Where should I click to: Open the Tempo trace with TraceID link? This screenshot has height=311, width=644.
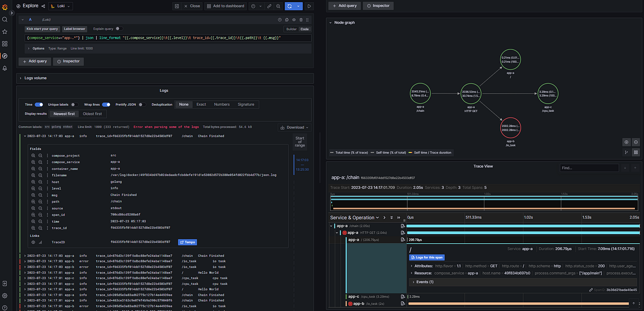coord(187,242)
